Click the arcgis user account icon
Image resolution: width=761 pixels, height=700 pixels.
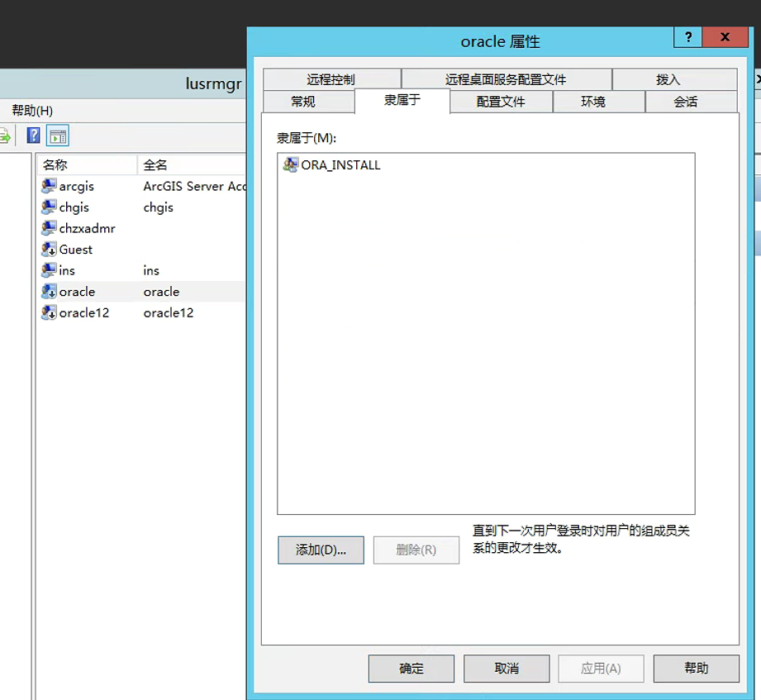coord(50,186)
